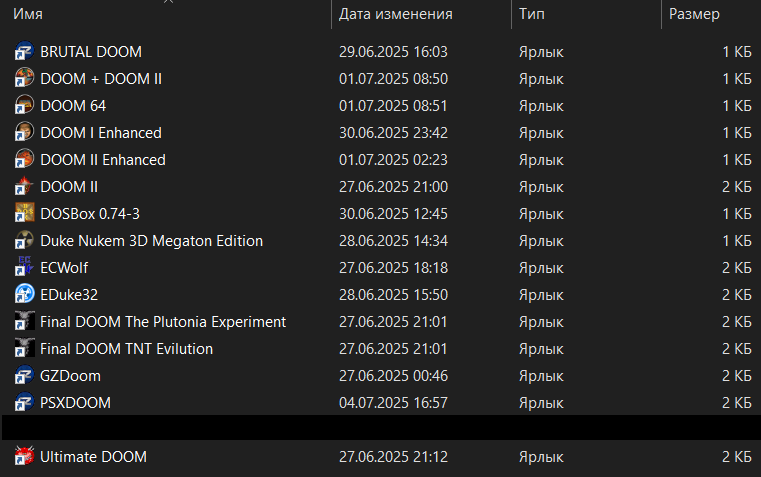Select the DOOM 64 shortcut icon
Viewport: 761px width, 477px height.
[25, 106]
